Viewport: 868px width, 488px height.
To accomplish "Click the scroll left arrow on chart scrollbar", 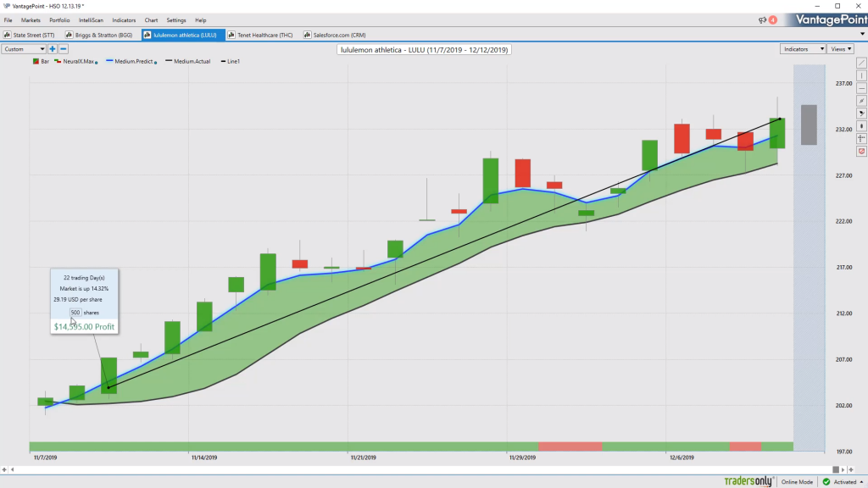I will click(12, 469).
